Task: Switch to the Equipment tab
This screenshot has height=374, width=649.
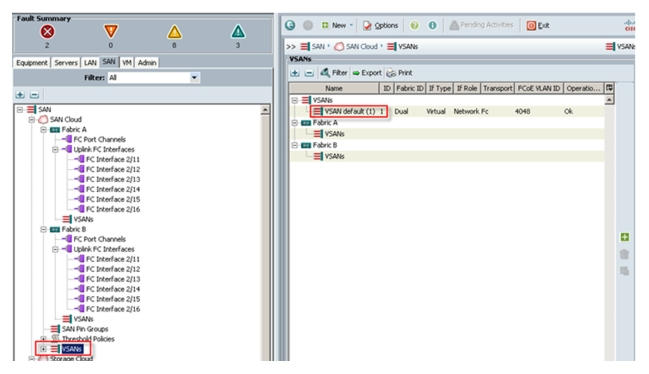Action: (32, 63)
